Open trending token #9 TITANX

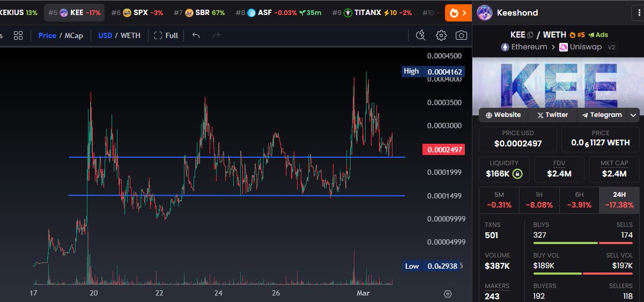click(x=372, y=12)
